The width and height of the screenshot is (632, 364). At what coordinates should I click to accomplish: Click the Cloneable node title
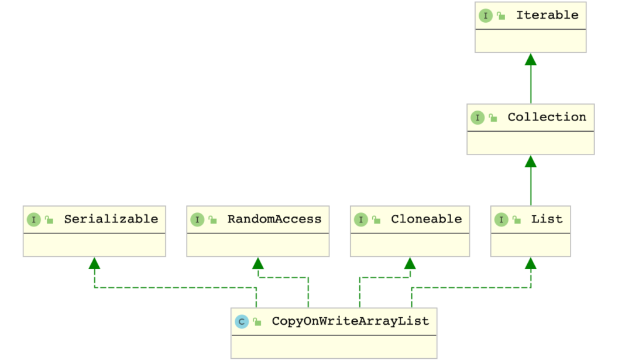(426, 219)
